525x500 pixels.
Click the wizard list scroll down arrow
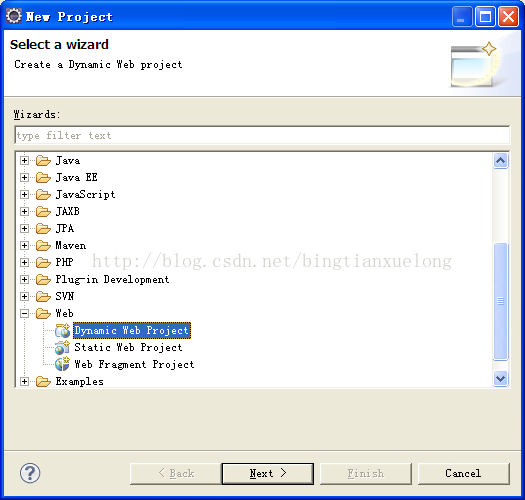pos(501,379)
